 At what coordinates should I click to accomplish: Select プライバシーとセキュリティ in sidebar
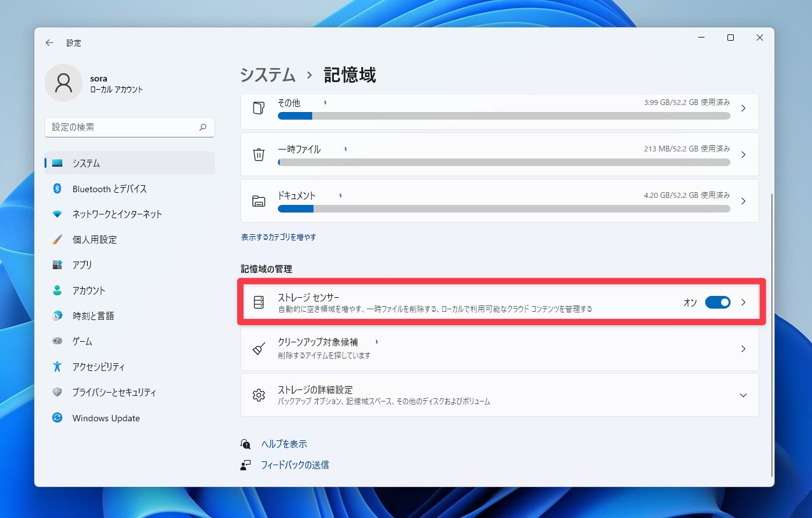coord(114,393)
